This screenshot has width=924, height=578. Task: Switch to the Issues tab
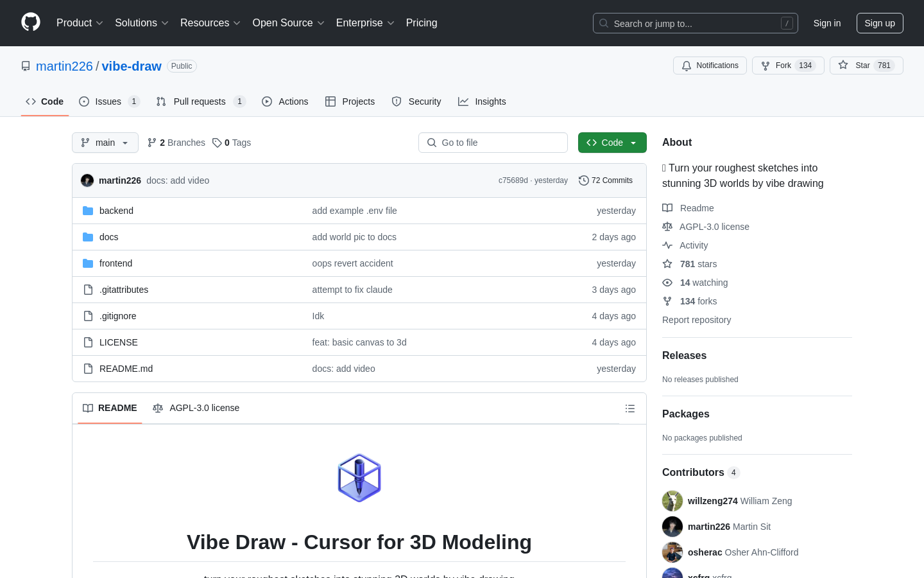pos(109,101)
